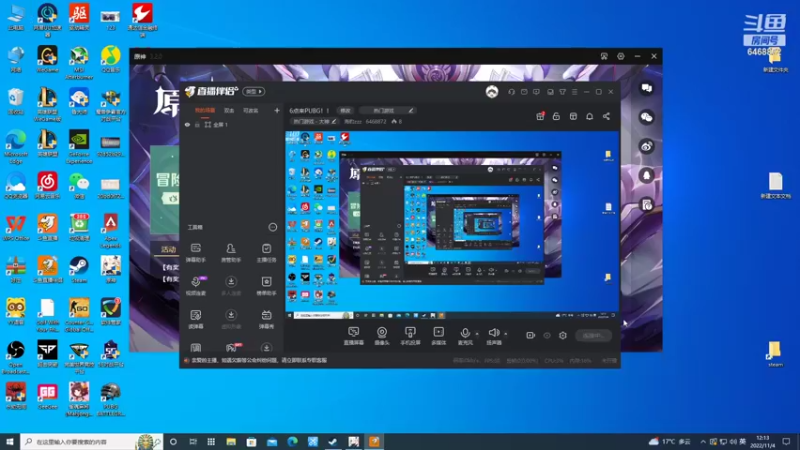Click the bell notification icon in 直播伴侣
This screenshot has width=800, height=450.
[x=589, y=116]
